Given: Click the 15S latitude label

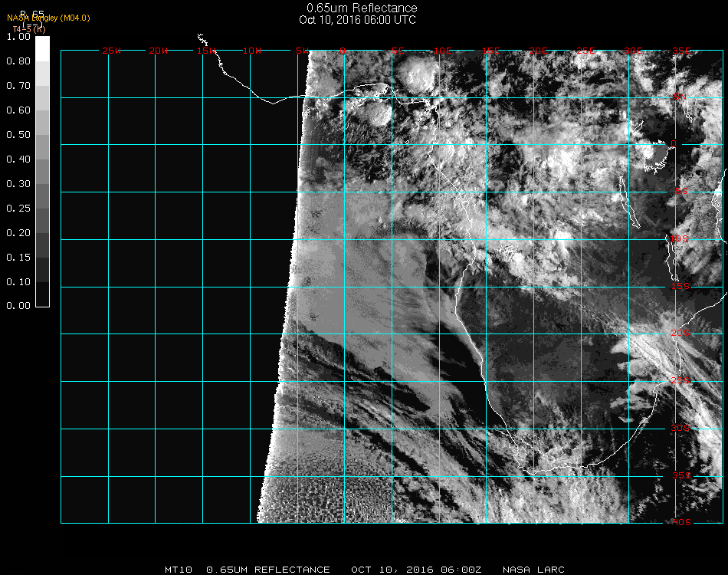Looking at the screenshot, I should click(681, 287).
